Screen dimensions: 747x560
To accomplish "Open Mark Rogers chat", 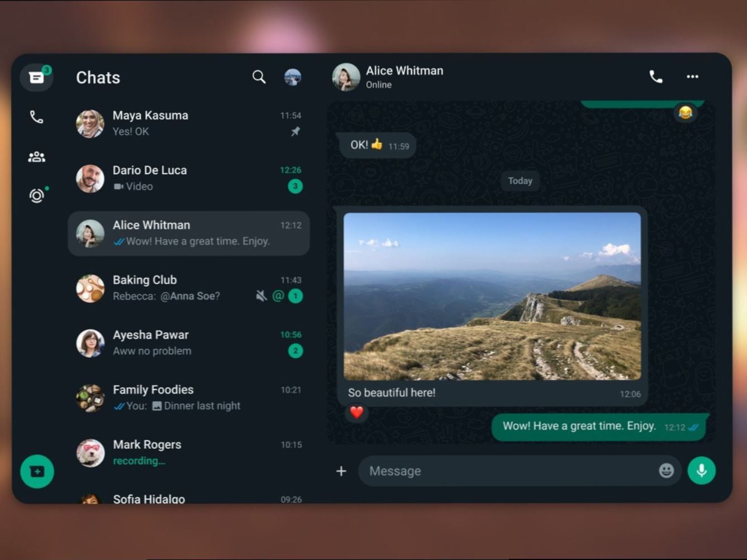I will (x=189, y=453).
